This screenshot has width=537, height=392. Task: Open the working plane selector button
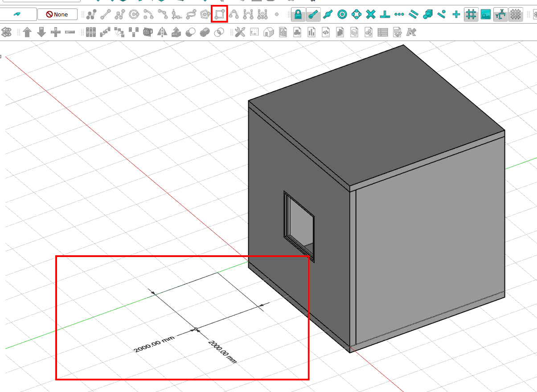pos(18,14)
